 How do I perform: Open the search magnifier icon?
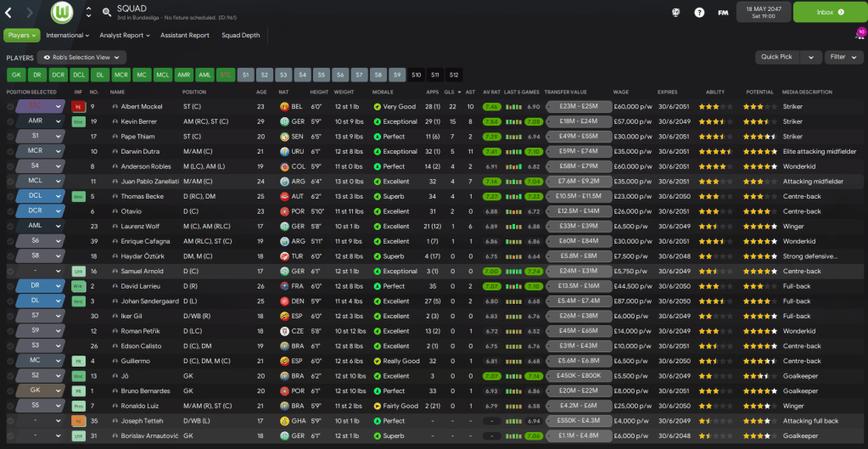pos(106,13)
